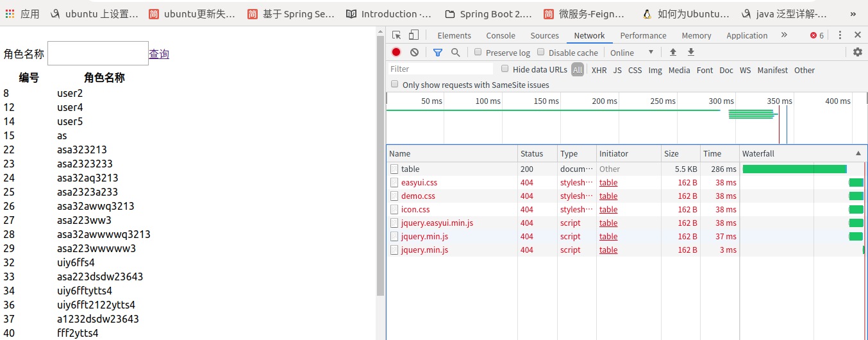Toggle the network filter funnel icon
Image resolution: width=868 pixels, height=340 pixels.
438,53
